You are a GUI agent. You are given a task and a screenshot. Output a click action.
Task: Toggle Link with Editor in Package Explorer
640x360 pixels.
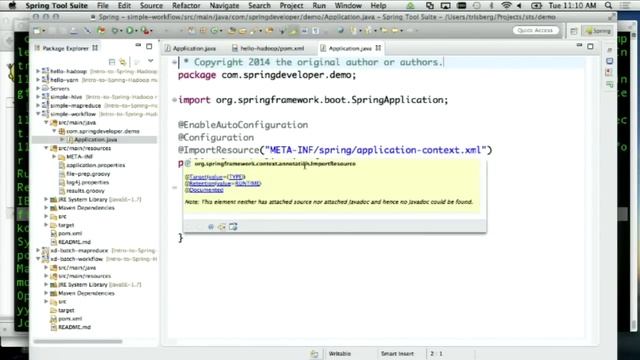click(x=123, y=62)
